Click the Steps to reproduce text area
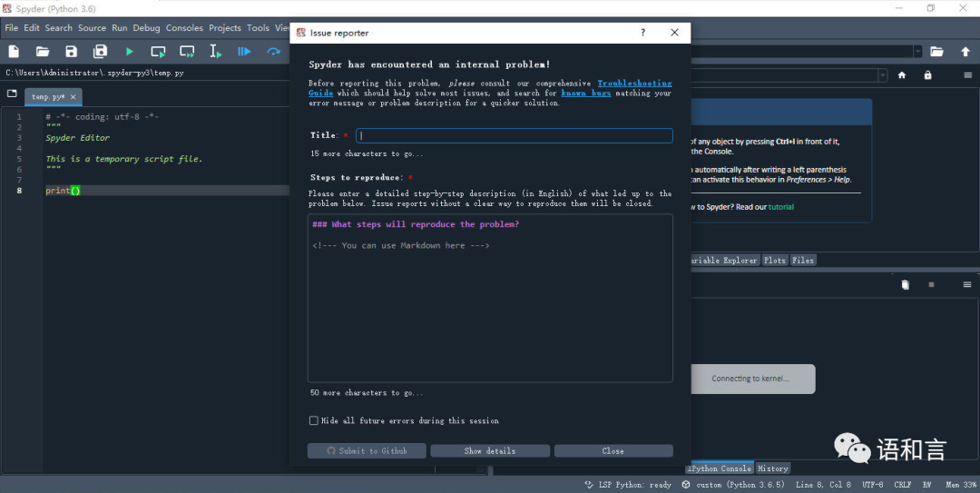The height and width of the screenshot is (493, 980). 490,298
